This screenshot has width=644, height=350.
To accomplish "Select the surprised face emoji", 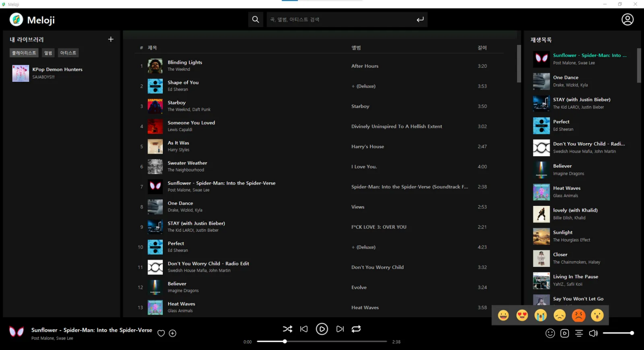I will [x=597, y=315].
